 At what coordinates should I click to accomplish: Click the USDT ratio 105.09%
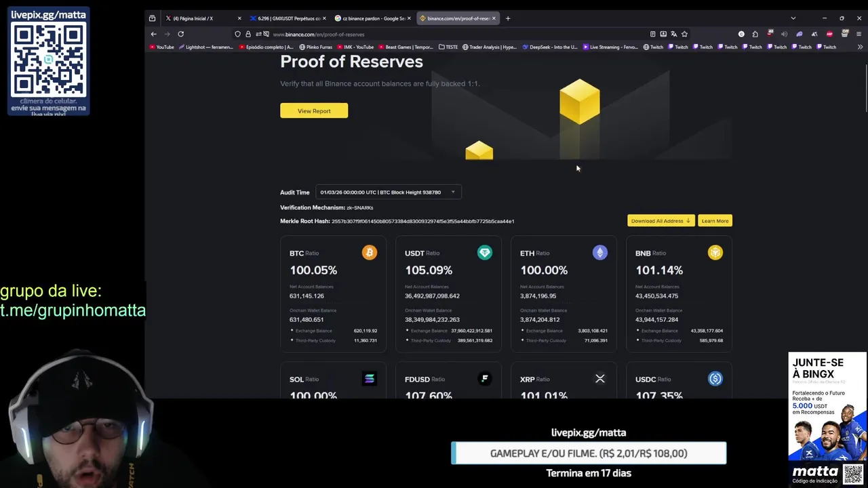click(429, 270)
